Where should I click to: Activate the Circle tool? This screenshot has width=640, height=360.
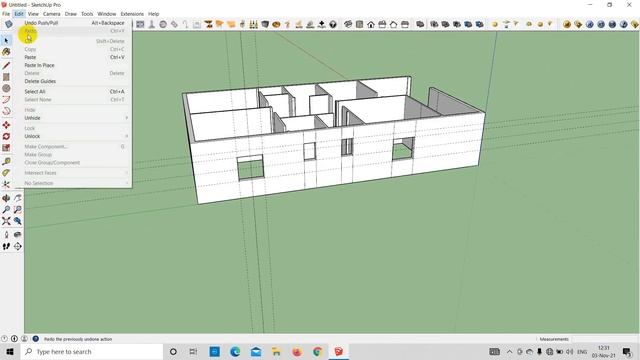[x=6, y=88]
